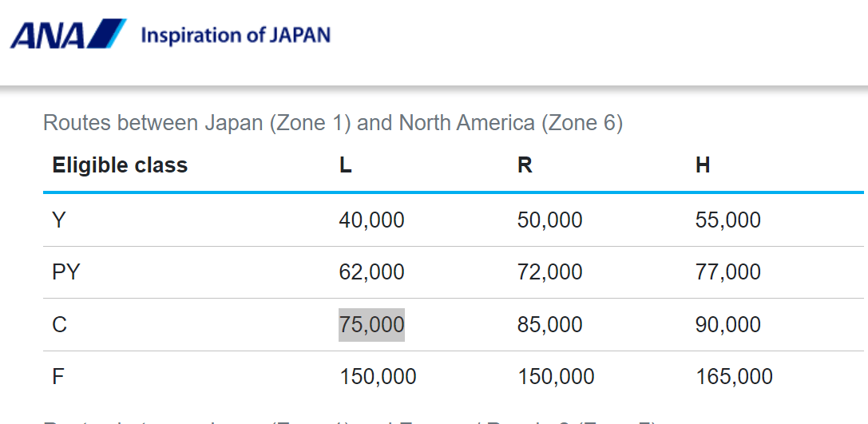Click the highlighted 75,000 cell
868x424 pixels.
click(x=371, y=325)
